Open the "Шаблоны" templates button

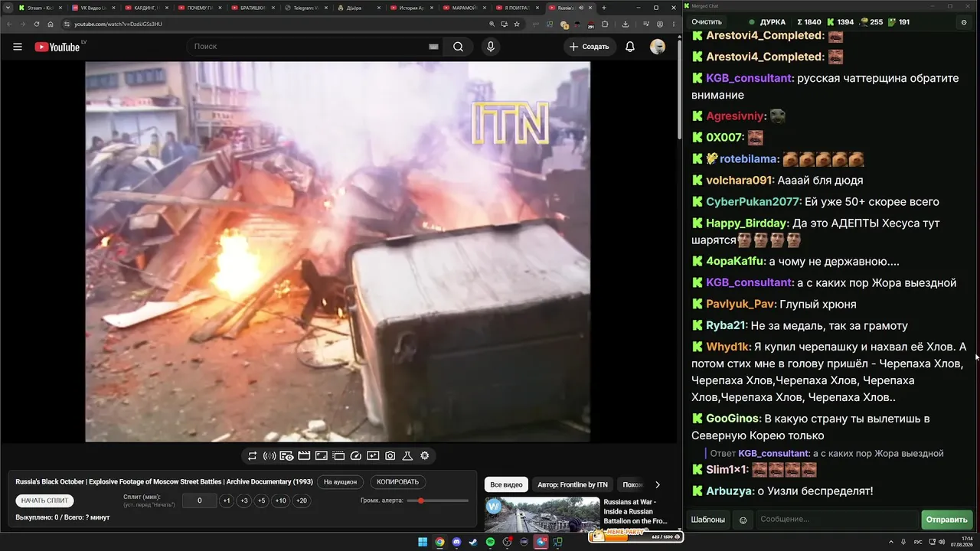coord(708,520)
